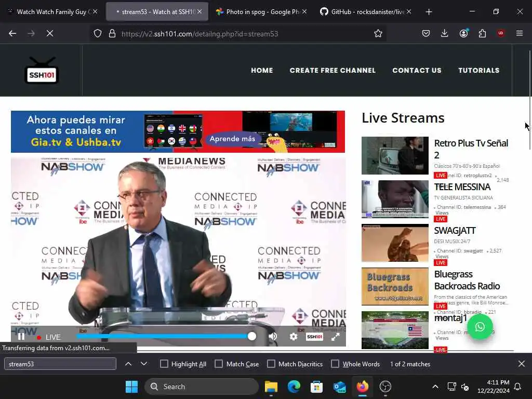Bookmark this page with star

coord(378,33)
